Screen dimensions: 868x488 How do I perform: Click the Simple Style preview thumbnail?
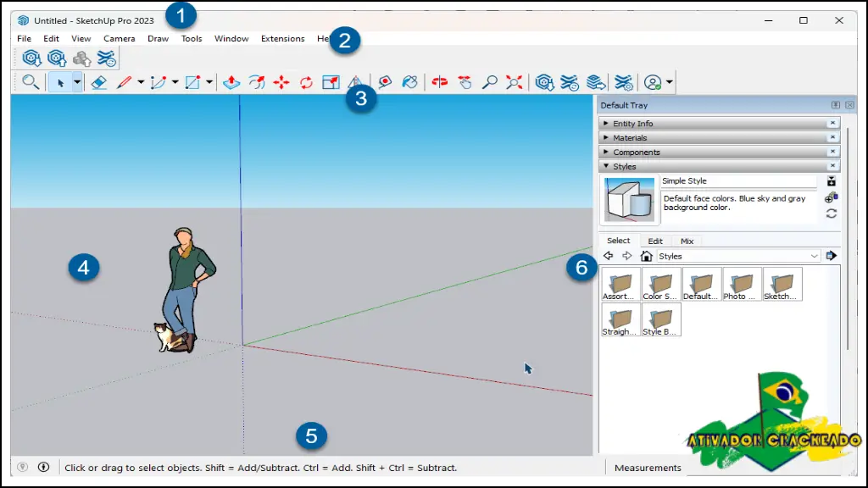[629, 200]
